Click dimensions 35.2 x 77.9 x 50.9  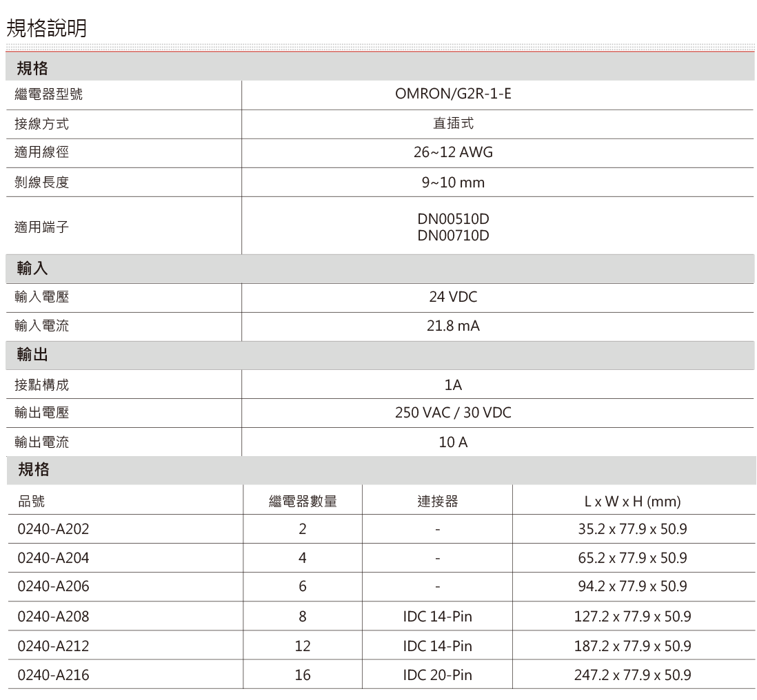(632, 528)
